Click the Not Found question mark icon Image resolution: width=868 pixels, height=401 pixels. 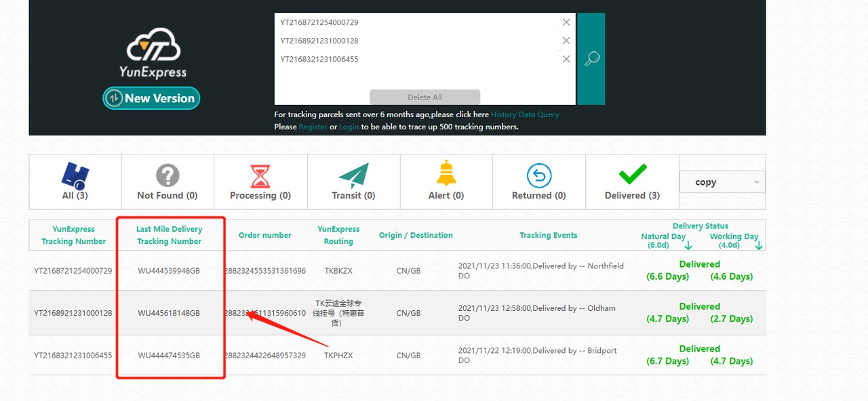point(167,175)
